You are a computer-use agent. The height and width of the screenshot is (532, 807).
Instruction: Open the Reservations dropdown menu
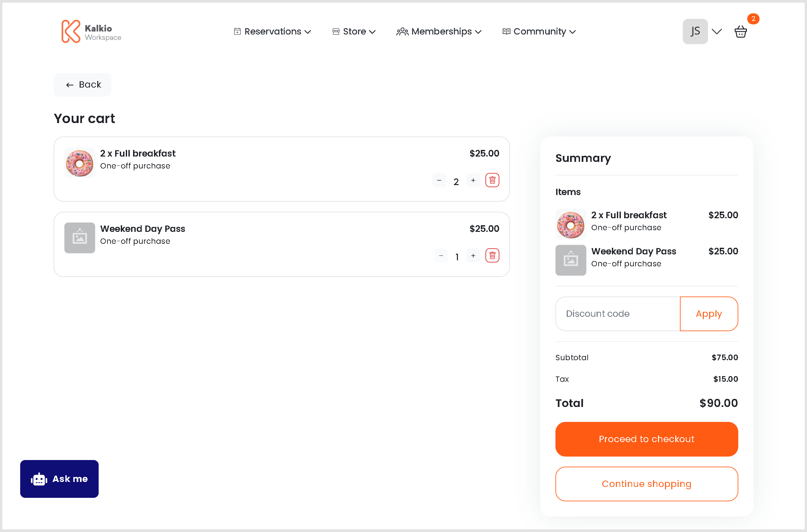click(272, 32)
